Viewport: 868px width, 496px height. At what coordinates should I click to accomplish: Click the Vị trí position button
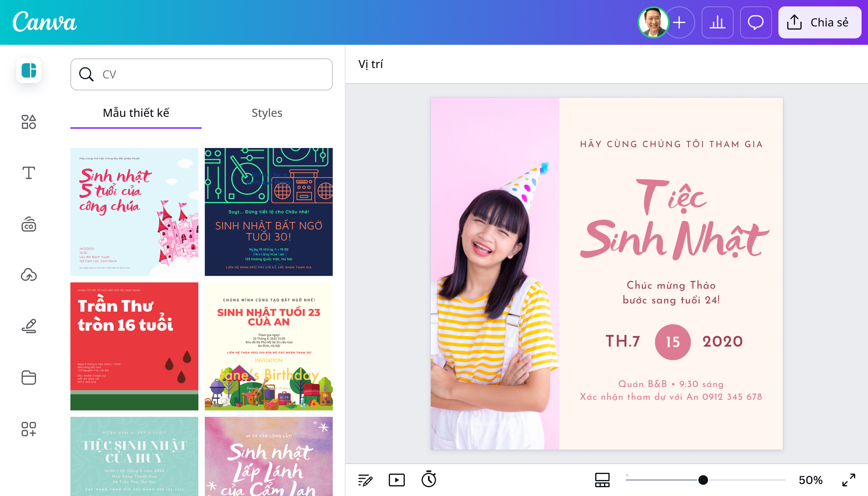coord(371,64)
